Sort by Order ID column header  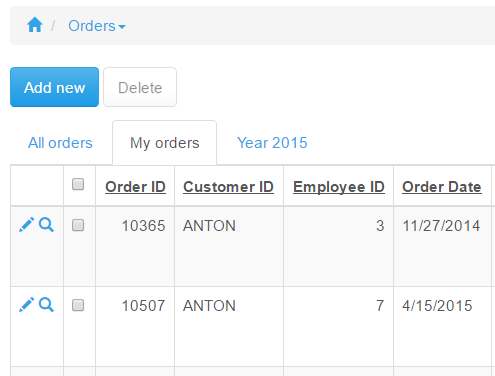(135, 187)
